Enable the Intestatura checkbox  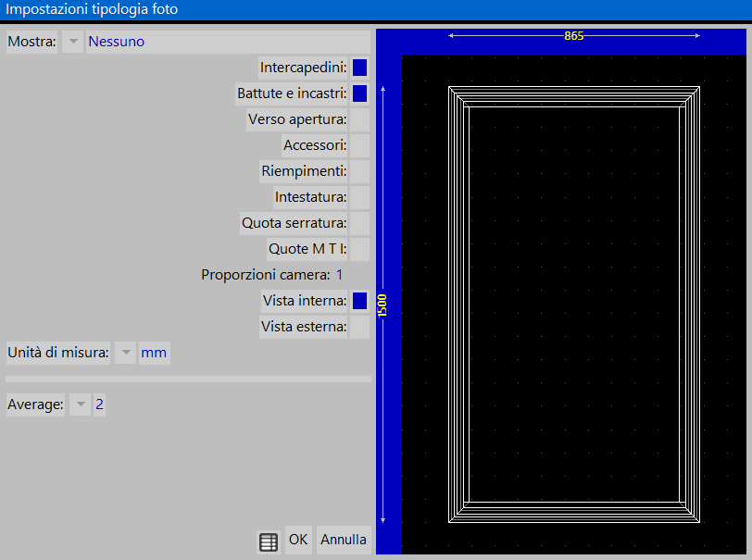click(x=359, y=197)
